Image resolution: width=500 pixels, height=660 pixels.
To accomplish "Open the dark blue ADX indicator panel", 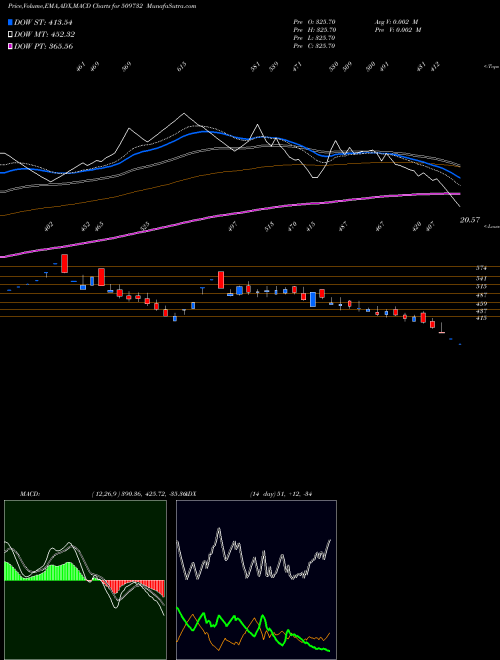I will (x=256, y=580).
